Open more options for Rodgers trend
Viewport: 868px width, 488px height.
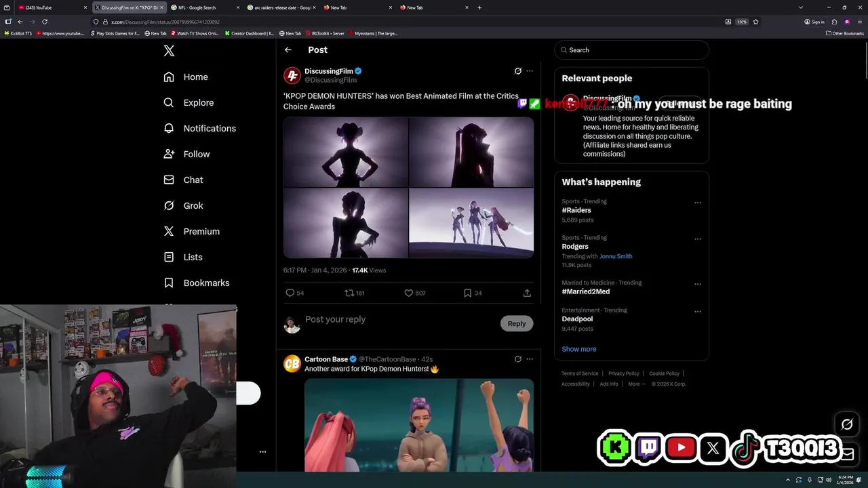coord(697,239)
